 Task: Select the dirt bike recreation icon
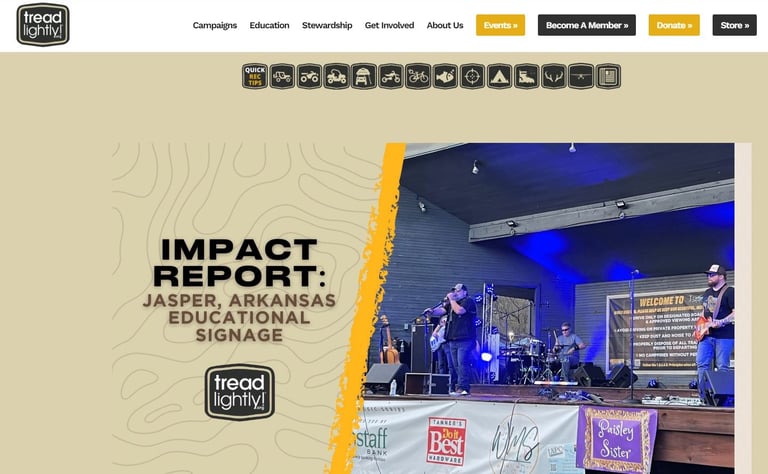(391, 76)
